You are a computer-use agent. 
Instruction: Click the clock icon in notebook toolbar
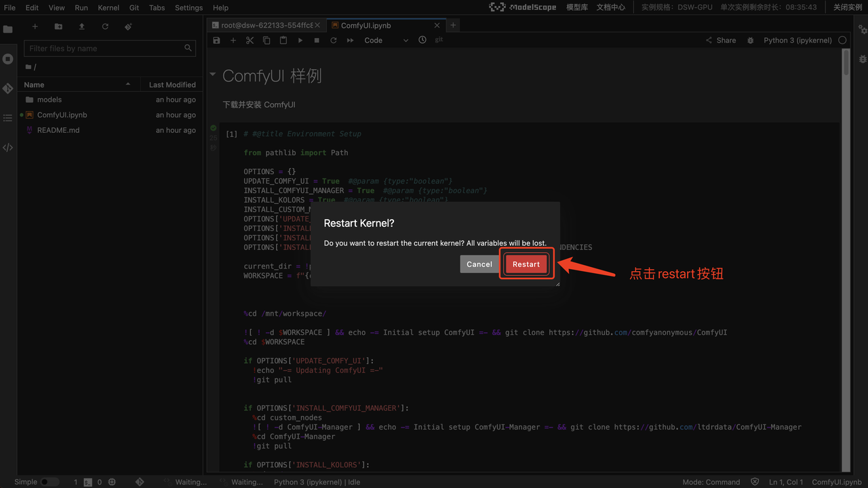tap(422, 40)
